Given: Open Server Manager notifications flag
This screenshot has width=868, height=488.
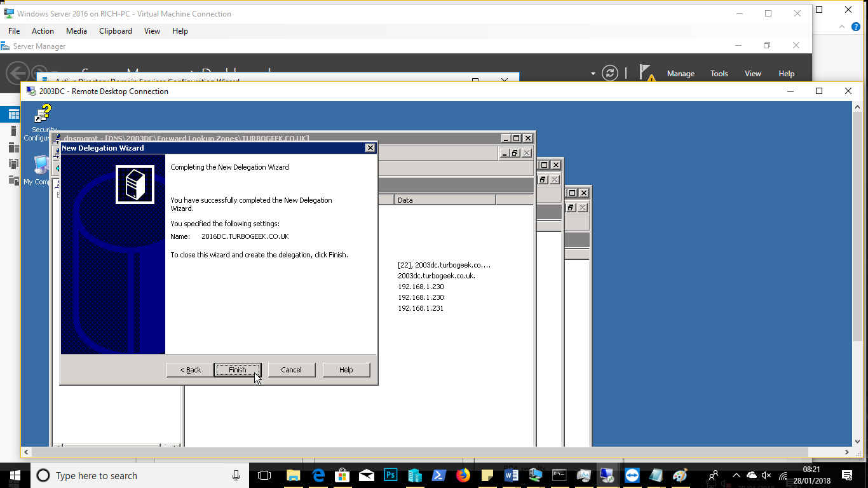Looking at the screenshot, I should 647,73.
